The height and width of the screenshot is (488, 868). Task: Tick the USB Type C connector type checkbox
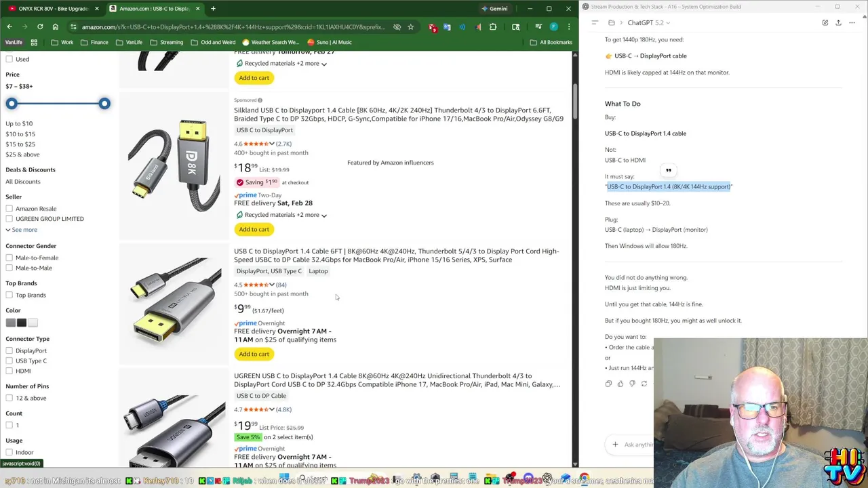(9, 361)
